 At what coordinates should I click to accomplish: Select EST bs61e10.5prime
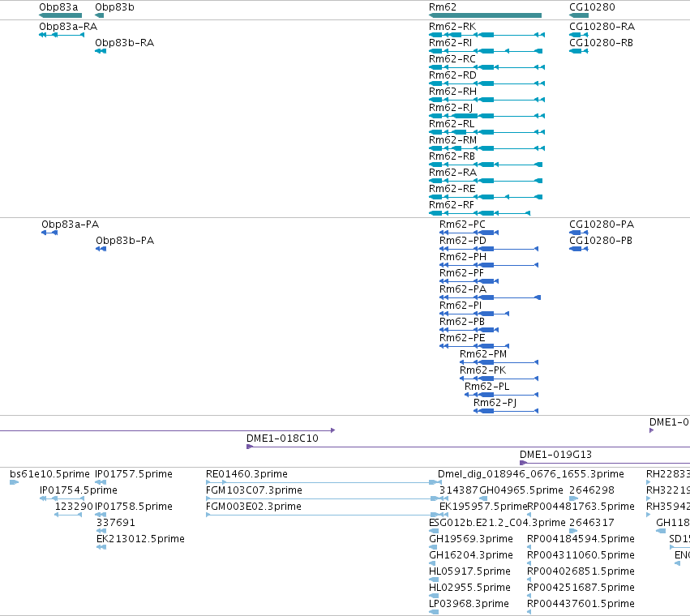click(14, 483)
